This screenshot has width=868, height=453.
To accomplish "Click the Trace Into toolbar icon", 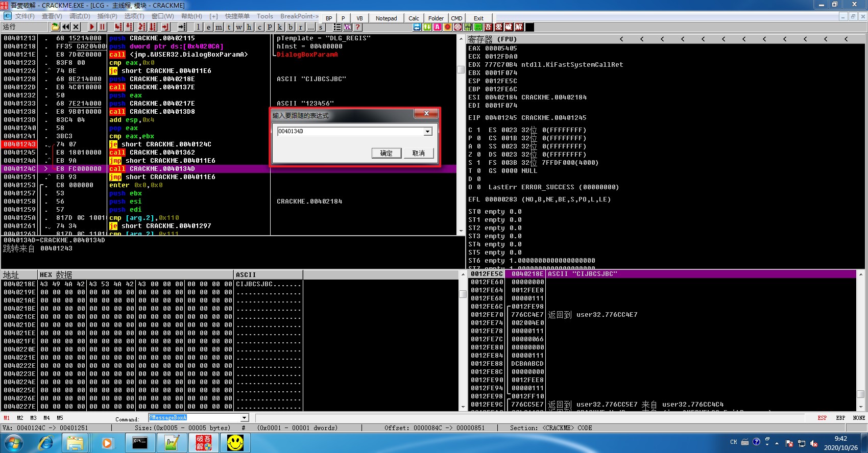I will coord(142,27).
